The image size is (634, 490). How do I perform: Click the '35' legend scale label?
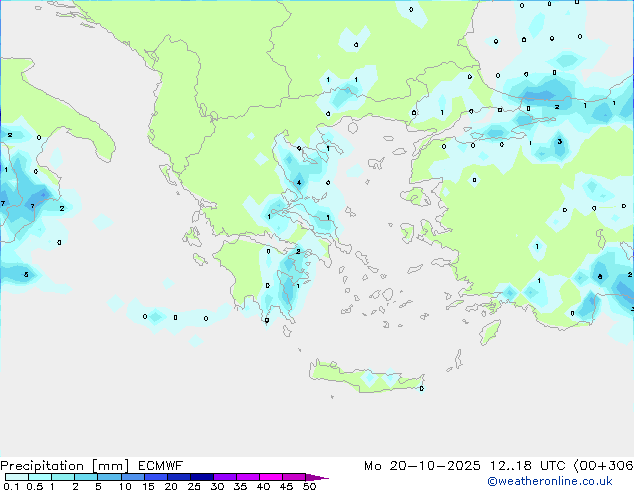click(240, 486)
